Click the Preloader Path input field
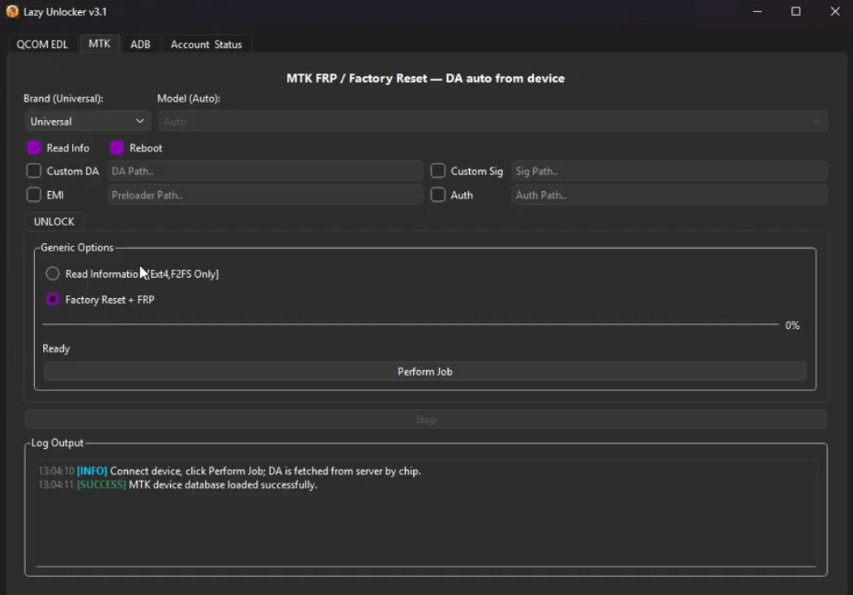 [265, 195]
